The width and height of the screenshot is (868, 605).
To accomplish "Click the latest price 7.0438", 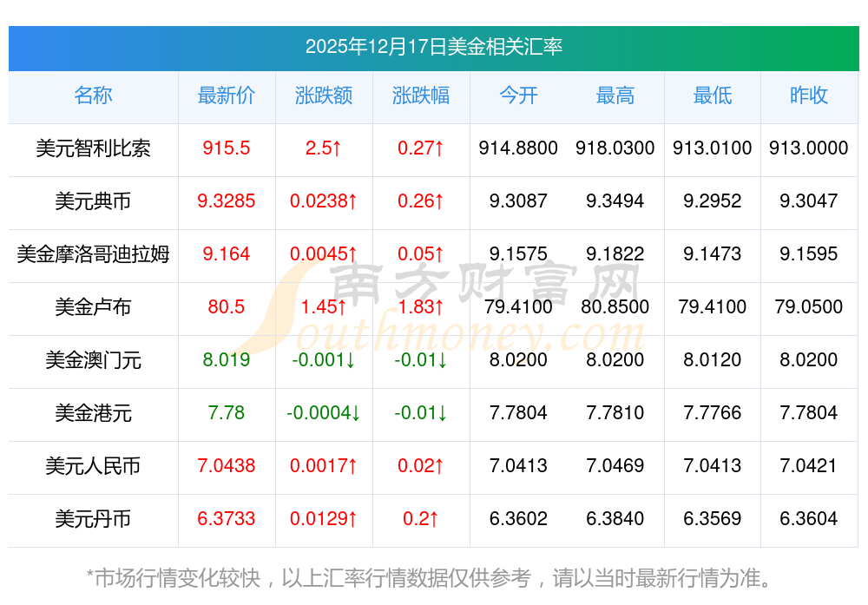I will pos(227,465).
